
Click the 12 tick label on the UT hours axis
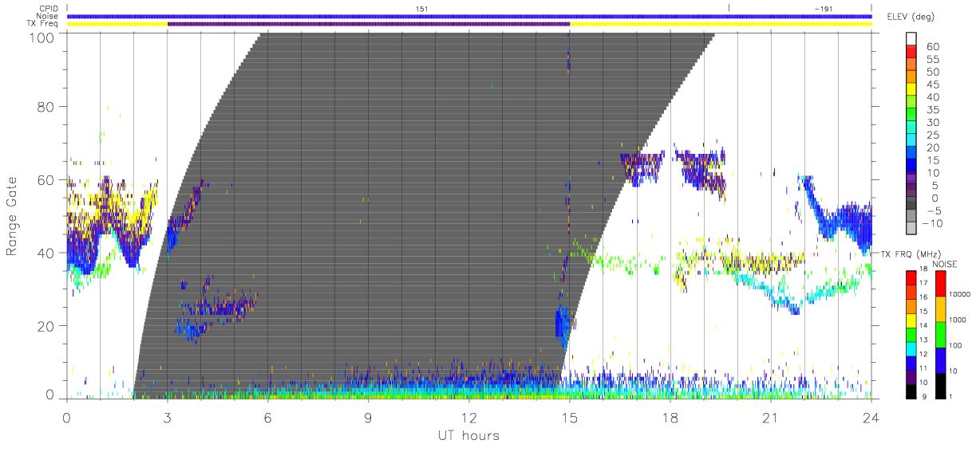(469, 417)
